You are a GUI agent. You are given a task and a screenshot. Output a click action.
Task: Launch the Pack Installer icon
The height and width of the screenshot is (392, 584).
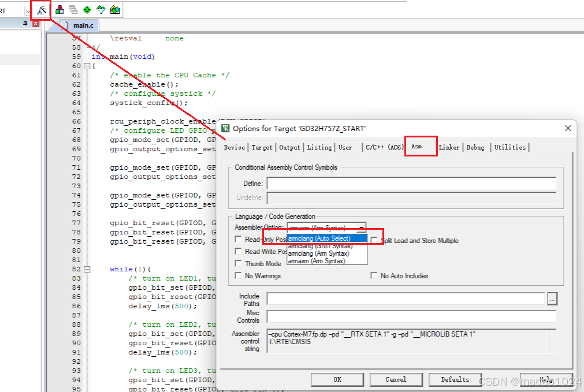tap(115, 10)
